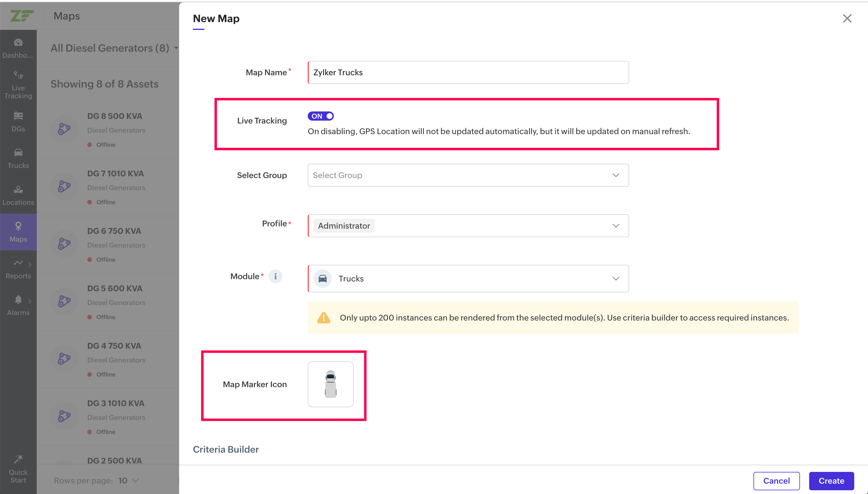Go to DGs module in sidebar
The height and width of the screenshot is (494, 868).
[18, 121]
